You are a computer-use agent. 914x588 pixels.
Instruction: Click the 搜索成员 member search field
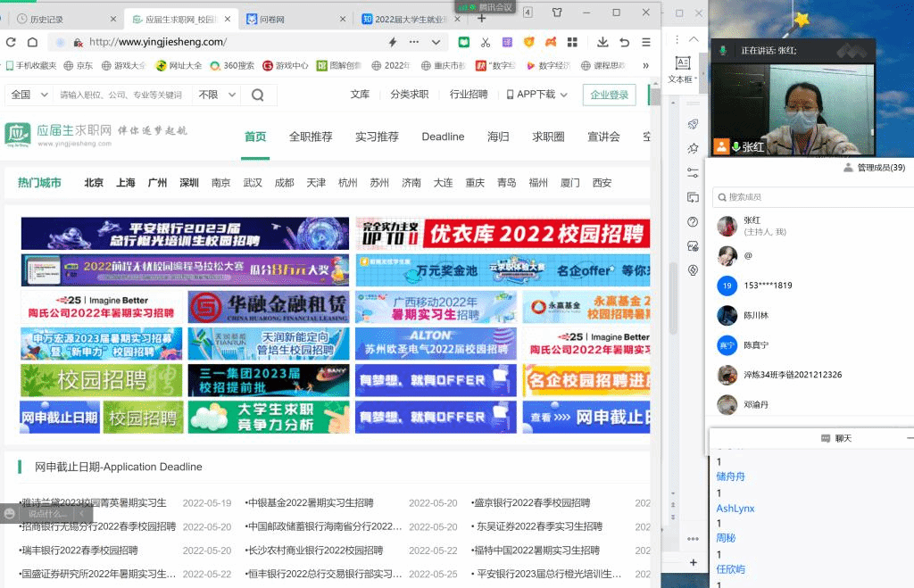[x=808, y=197]
